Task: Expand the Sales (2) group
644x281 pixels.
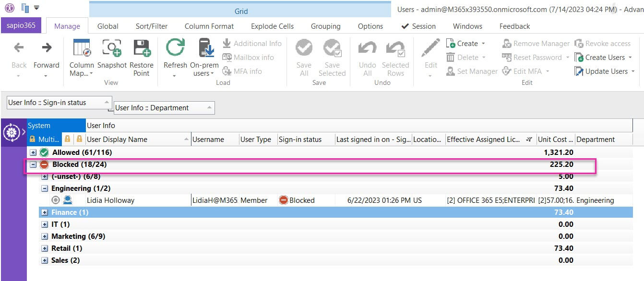Action: click(x=45, y=260)
